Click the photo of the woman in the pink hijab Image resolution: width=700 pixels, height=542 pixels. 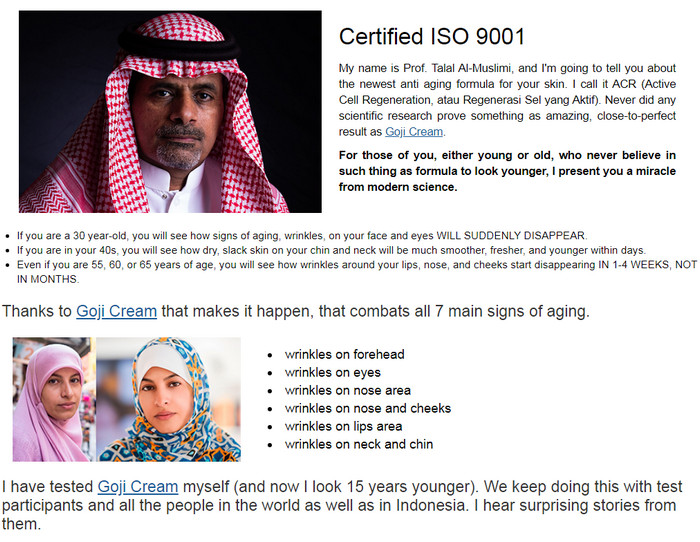coord(54,399)
